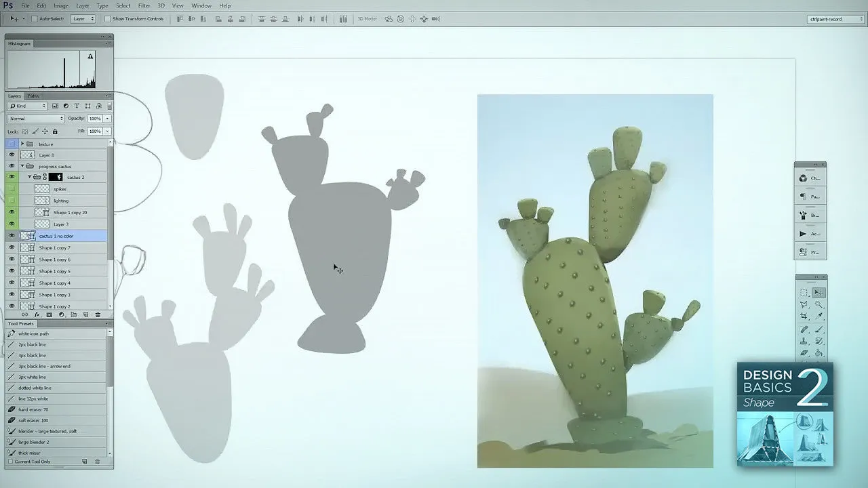Open the Channels collapsed panel
The image size is (868, 488).
click(810, 178)
